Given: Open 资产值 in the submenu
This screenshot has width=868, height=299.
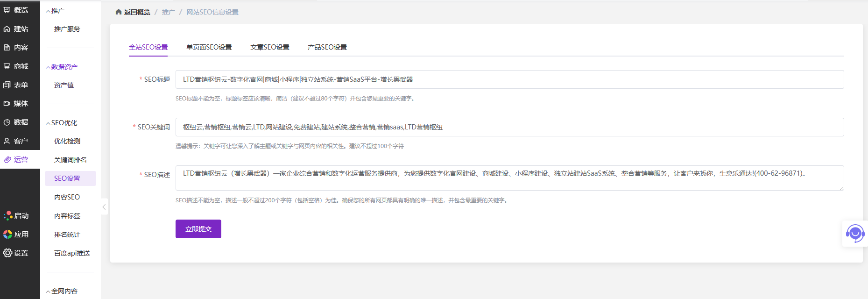Looking at the screenshot, I should tap(64, 85).
